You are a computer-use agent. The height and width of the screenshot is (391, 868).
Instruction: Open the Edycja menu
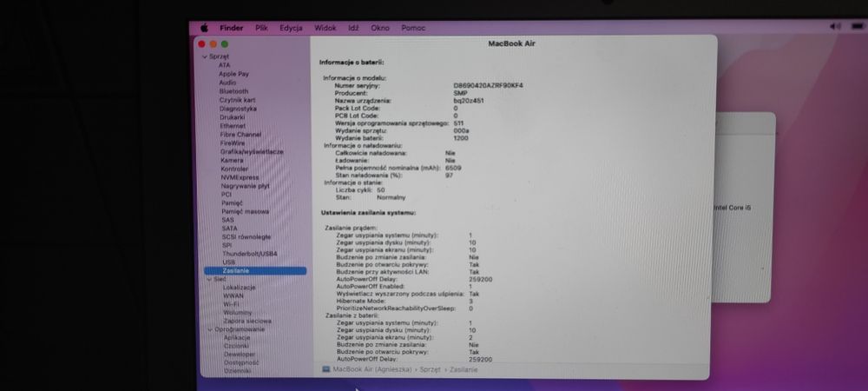click(x=291, y=28)
